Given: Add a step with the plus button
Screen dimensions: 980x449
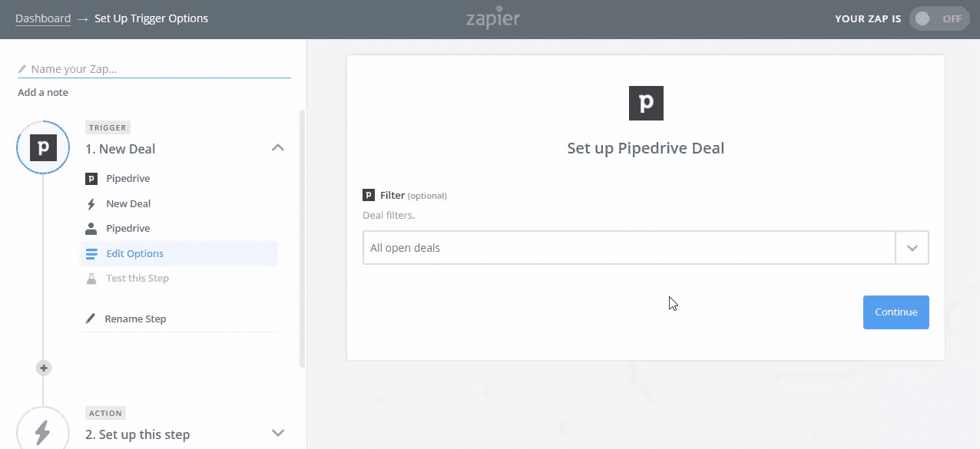Looking at the screenshot, I should coord(44,368).
